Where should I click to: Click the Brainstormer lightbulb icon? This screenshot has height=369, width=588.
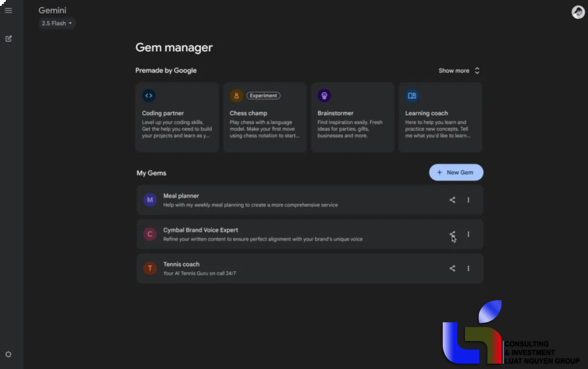pyautogui.click(x=324, y=96)
